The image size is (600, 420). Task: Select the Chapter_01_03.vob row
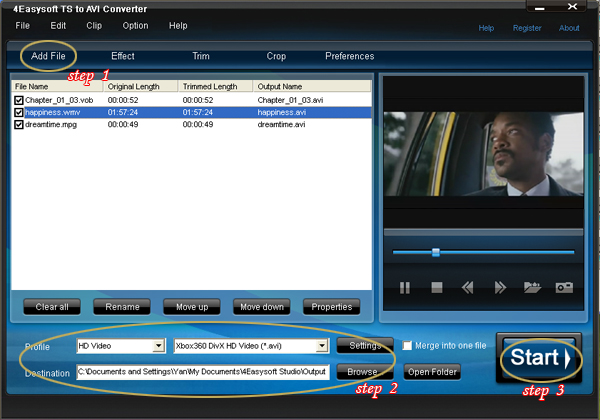191,100
